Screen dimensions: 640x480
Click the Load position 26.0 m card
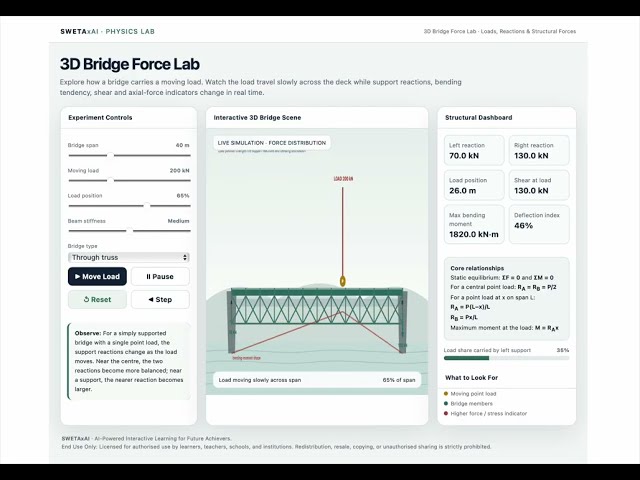(474, 185)
